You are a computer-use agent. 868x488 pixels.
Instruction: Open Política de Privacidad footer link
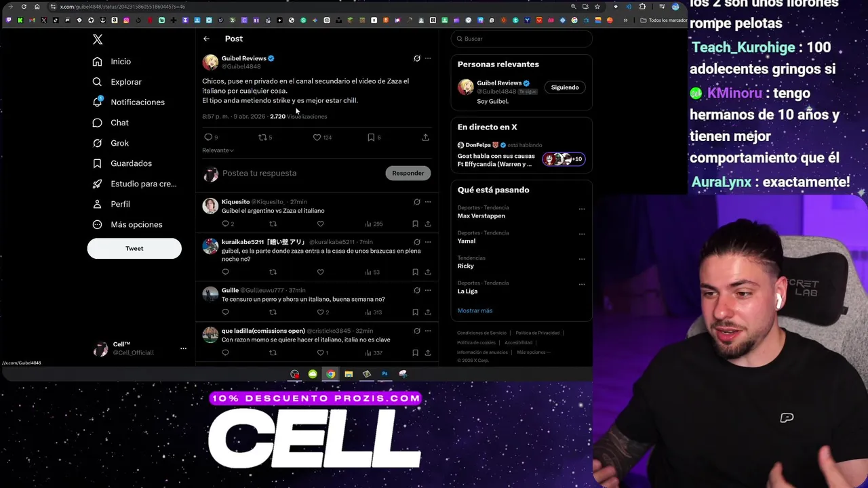(x=537, y=333)
